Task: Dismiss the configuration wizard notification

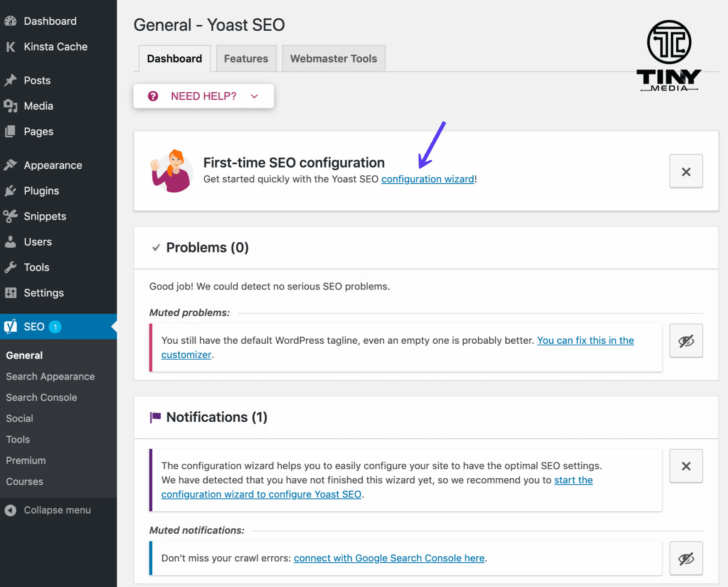Action: pyautogui.click(x=686, y=466)
